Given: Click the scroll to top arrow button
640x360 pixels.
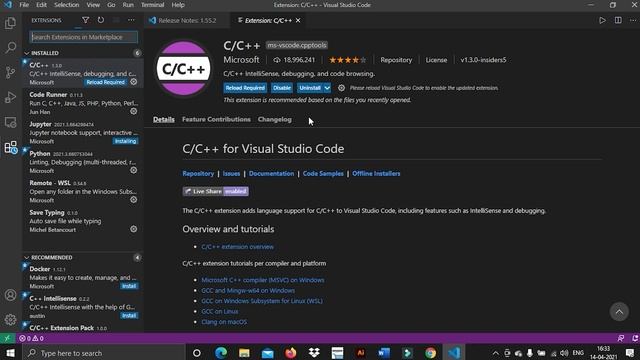Looking at the screenshot, I should tap(619, 312).
